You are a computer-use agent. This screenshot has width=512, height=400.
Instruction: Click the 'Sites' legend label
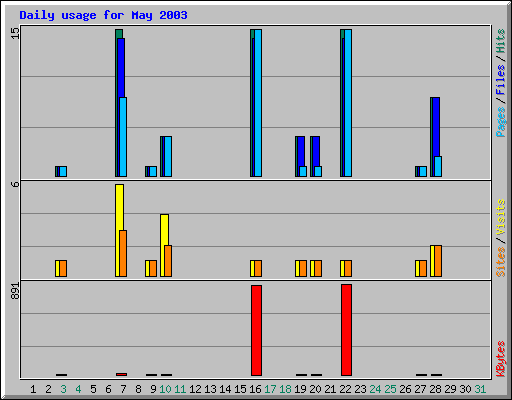click(500, 262)
